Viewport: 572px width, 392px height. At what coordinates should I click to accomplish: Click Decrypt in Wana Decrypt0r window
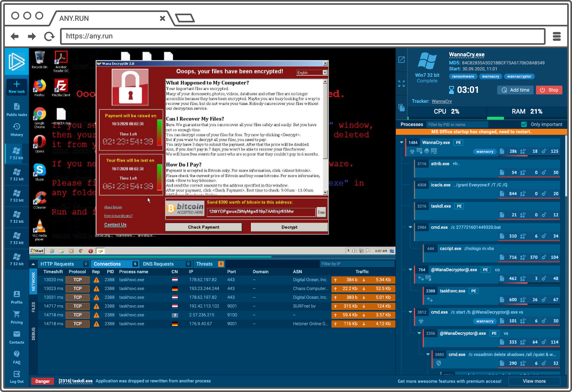tap(289, 227)
